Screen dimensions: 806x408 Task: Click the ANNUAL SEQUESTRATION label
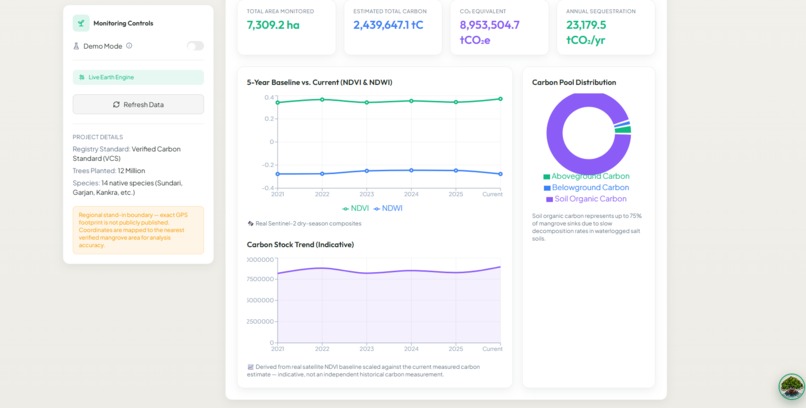(600, 11)
